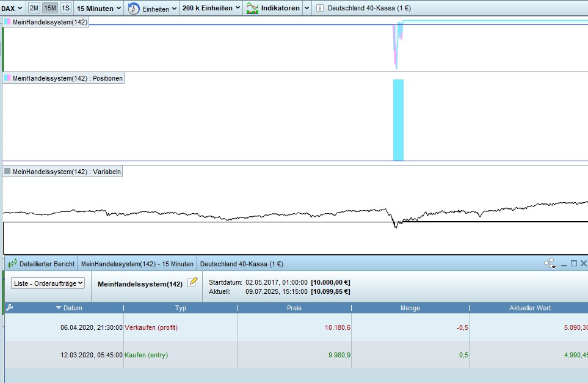Click the MeinHandelssystem(142) system name in report
588x383 pixels.
pyautogui.click(x=140, y=284)
